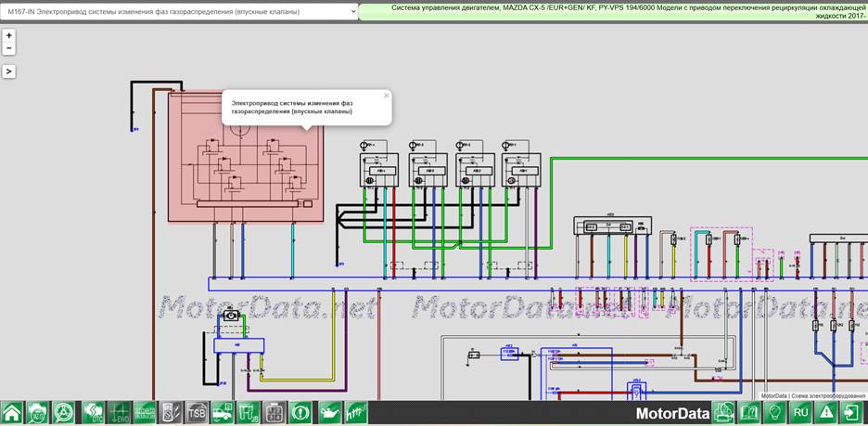The height and width of the screenshot is (426, 868).
Task: Open the oil can fluids icon
Action: click(x=330, y=413)
